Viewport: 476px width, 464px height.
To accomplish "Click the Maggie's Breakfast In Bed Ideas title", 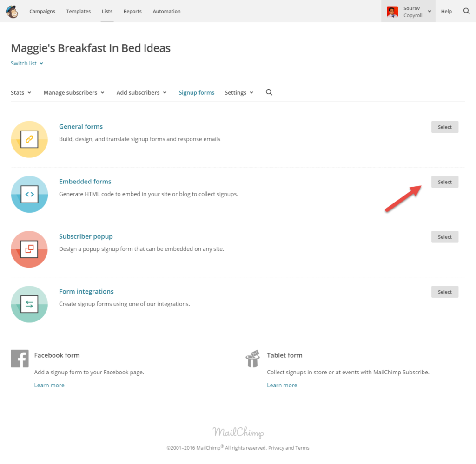I will click(91, 48).
